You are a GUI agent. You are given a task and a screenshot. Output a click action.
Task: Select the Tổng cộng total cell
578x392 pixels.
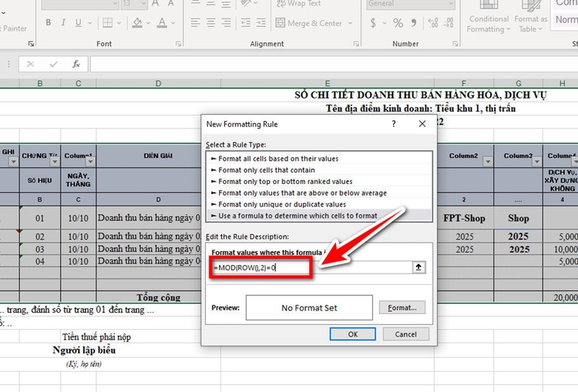158,297
